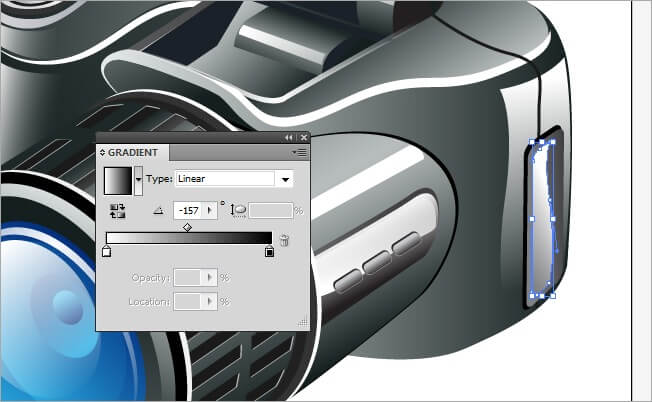Click the Reverse Gradient icon
This screenshot has height=402, width=652.
[116, 211]
